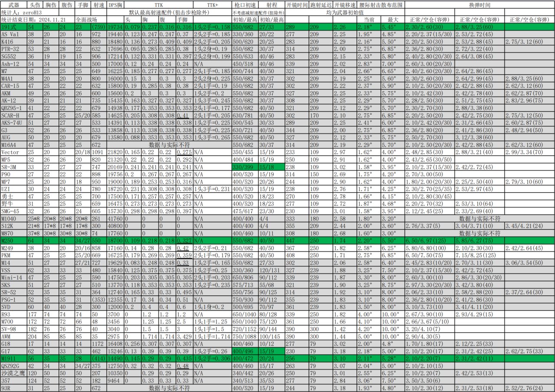555x392 pixels.
Task: Select the Vector weapon cell
Action: tap(13, 152)
